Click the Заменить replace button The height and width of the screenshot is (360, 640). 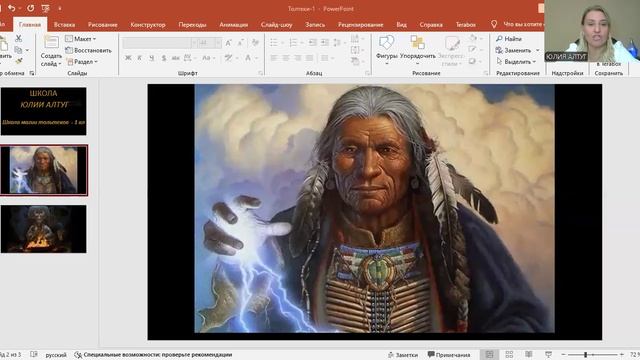(x=513, y=50)
